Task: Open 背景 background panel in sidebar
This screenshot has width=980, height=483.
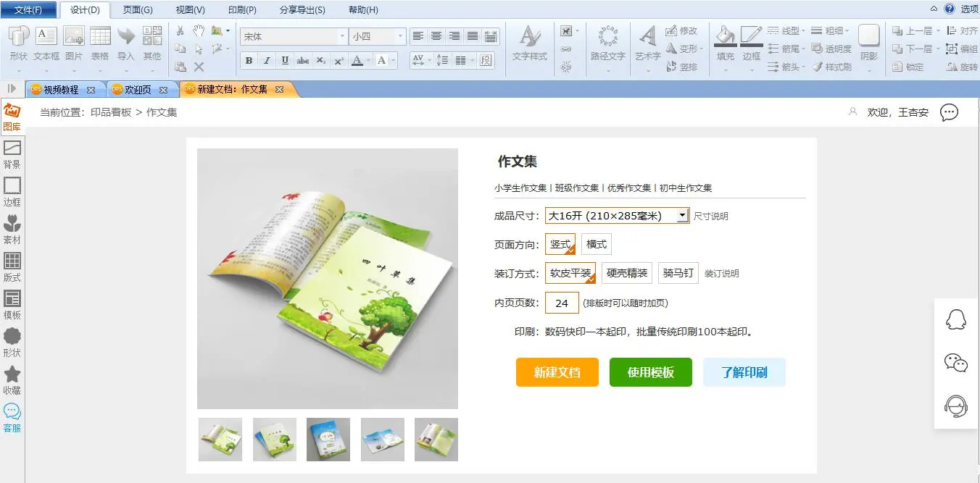Action: [x=12, y=155]
